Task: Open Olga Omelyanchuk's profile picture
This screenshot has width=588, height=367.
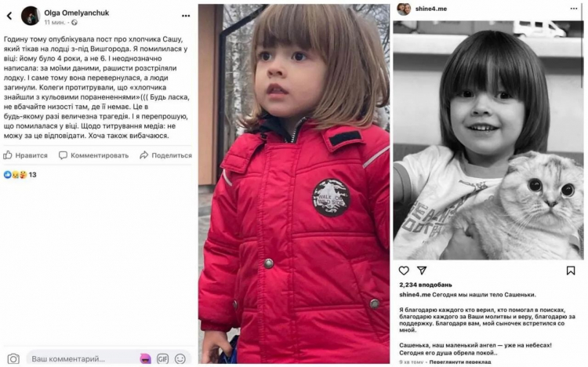Action: [x=31, y=16]
